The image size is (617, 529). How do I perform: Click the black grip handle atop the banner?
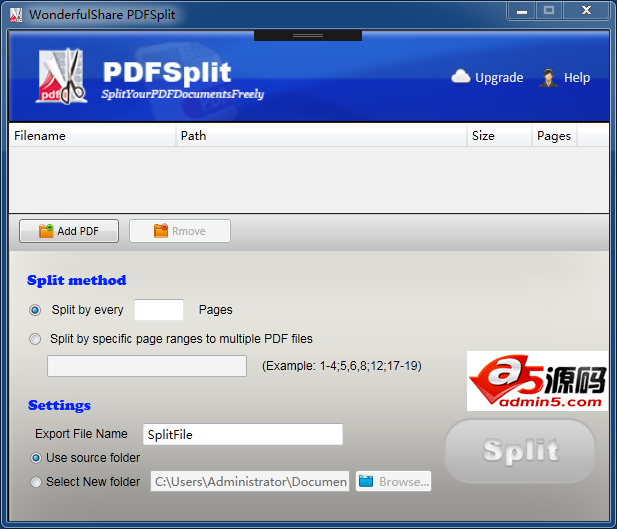click(308, 35)
